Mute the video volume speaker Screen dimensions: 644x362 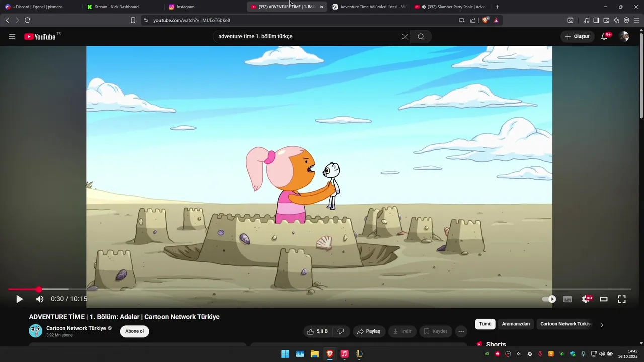40,299
